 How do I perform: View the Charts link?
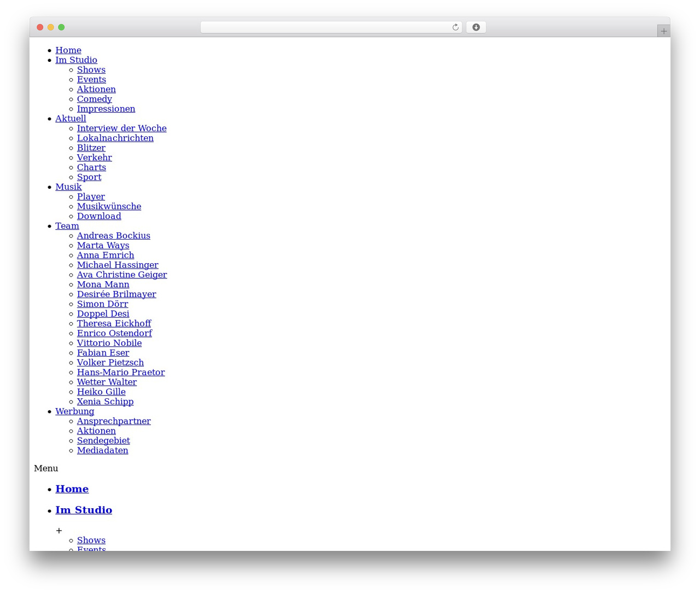click(x=91, y=167)
